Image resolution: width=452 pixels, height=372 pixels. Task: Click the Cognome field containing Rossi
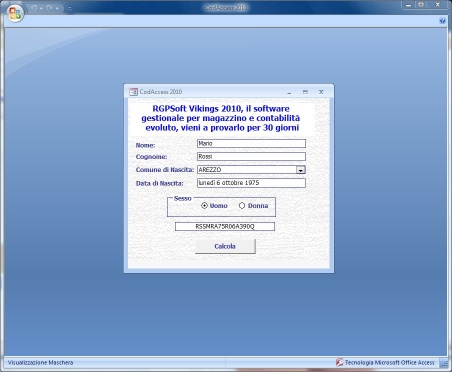[251, 156]
